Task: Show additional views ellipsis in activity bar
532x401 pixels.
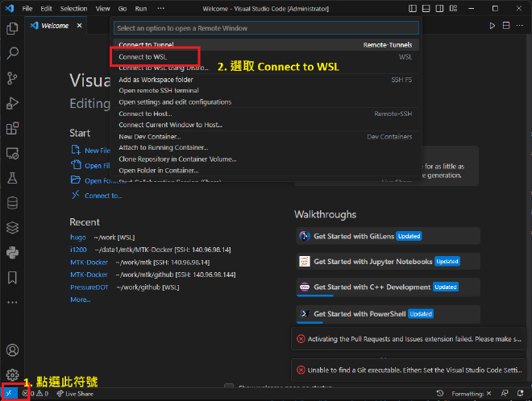Action: 12,302
